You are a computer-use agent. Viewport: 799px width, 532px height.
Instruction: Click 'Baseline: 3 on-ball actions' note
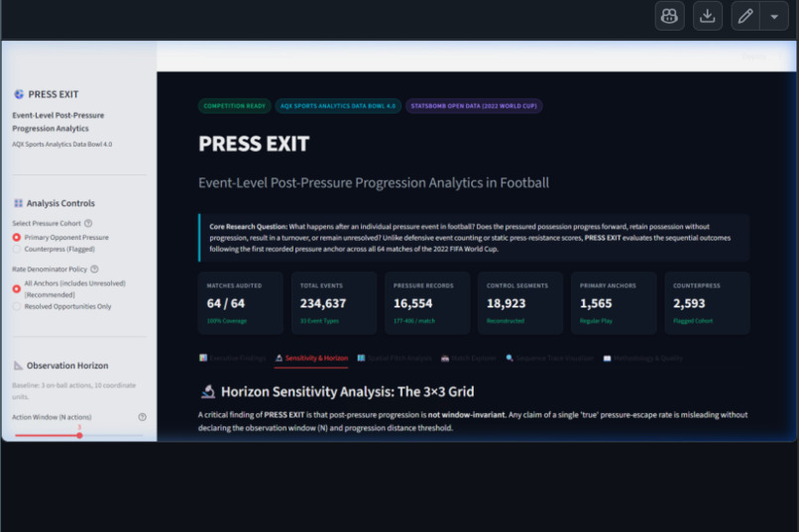click(x=74, y=391)
